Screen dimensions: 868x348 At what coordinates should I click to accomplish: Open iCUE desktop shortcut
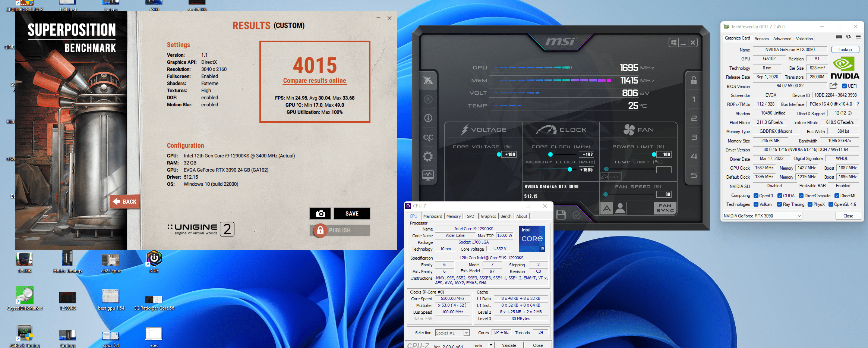click(x=154, y=261)
